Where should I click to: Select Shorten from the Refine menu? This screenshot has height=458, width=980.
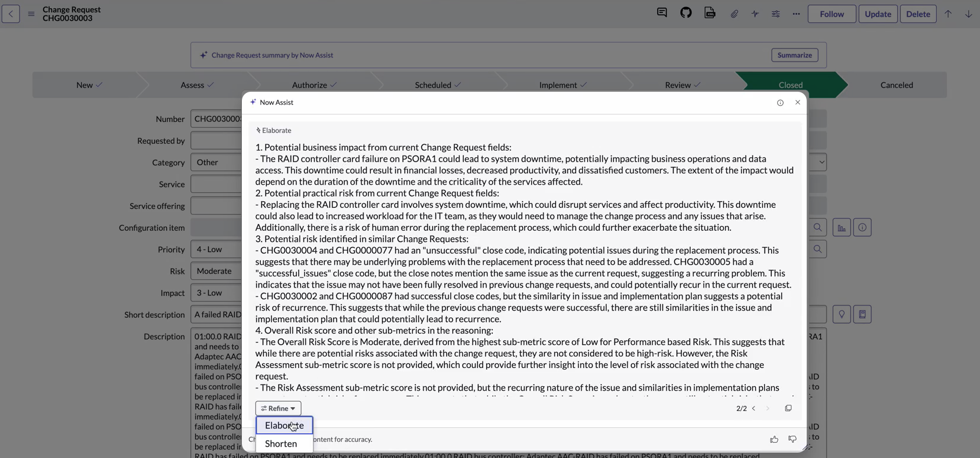point(284,444)
